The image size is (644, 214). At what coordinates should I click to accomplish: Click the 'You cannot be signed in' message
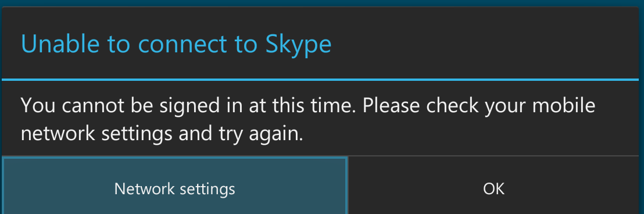point(308,120)
